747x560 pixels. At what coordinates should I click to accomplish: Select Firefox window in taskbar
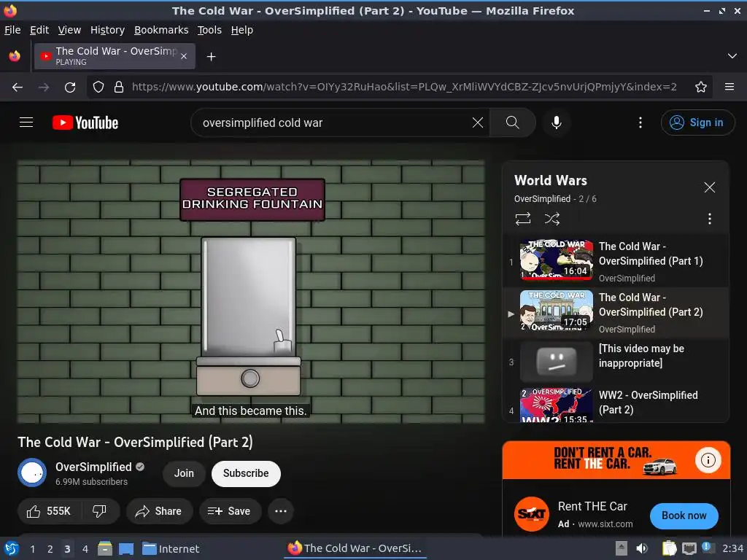click(355, 548)
